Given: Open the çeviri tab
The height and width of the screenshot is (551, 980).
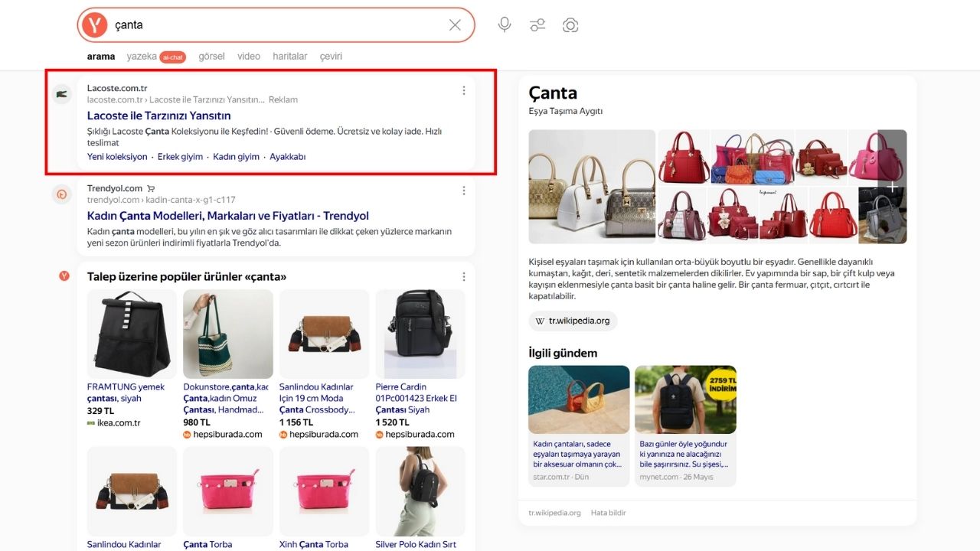Looking at the screenshot, I should 331,57.
